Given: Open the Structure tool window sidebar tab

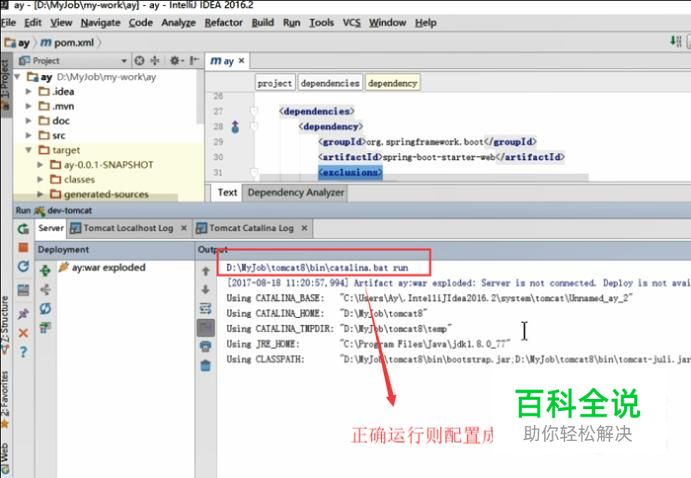Looking at the screenshot, I should click(x=5, y=325).
